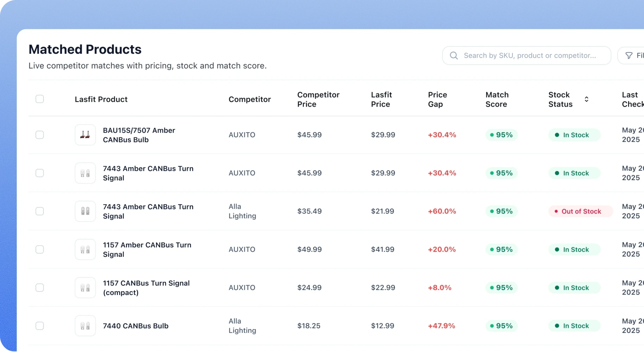644x352 pixels.
Task: Click the Match Score column header
Action: [x=497, y=99]
